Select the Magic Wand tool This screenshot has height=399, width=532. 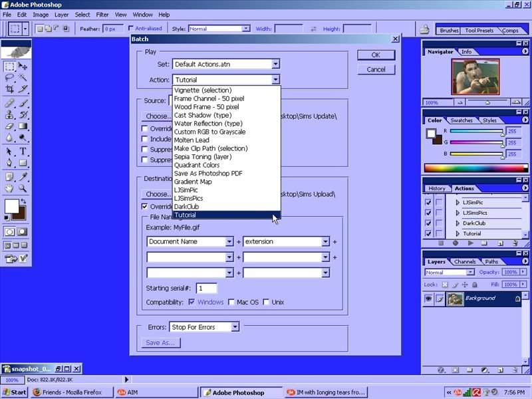point(23,78)
